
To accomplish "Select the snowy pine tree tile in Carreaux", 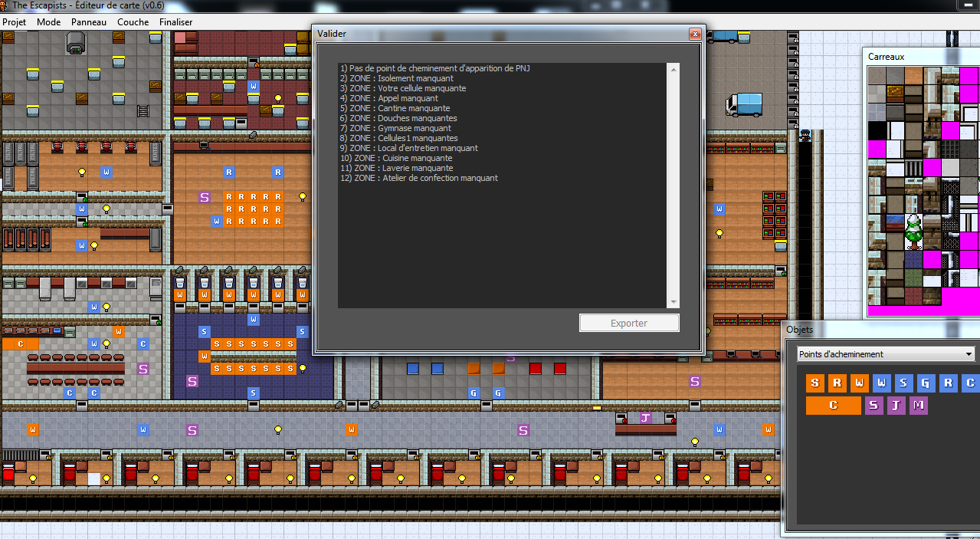I will tap(913, 232).
